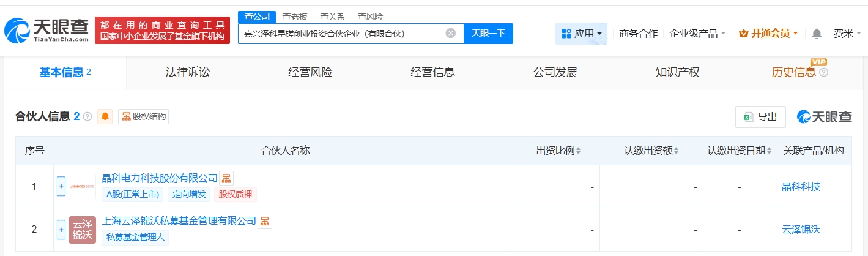
Task: Open equity chart icon next to 晶科电力科技股份有限公司
Action: click(226, 178)
